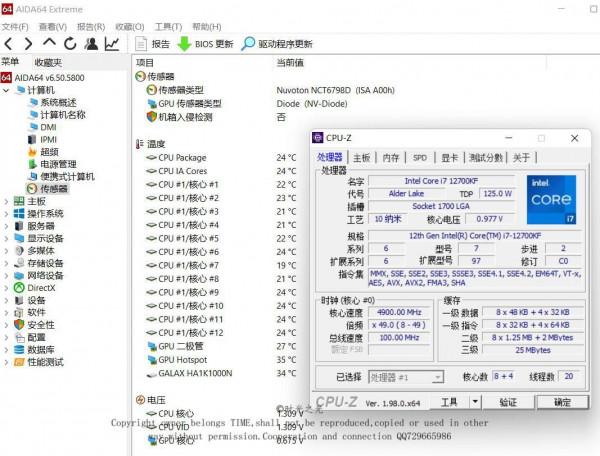Expand the 服务器 tree node
Screen dimensions: 600x456
tap(6, 226)
